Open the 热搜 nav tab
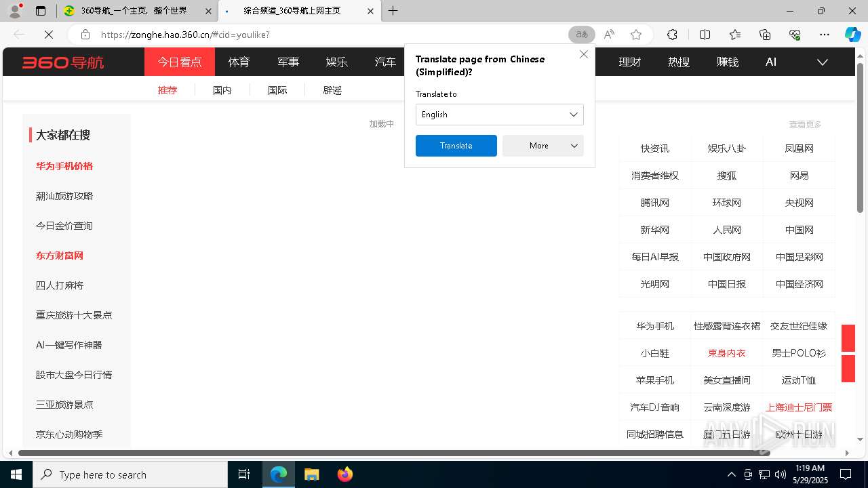Image resolution: width=868 pixels, height=488 pixels. coord(679,62)
